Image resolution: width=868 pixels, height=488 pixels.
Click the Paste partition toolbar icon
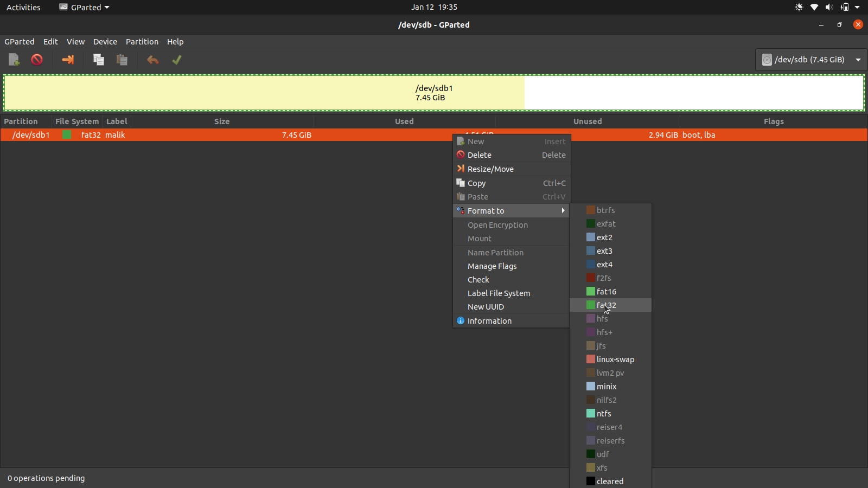[122, 60]
